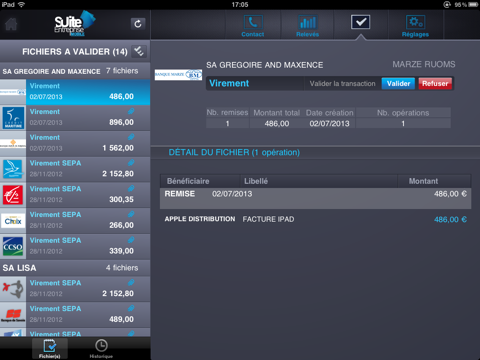Click the red Refuser button
Image resolution: width=480 pixels, height=360 pixels.
pyautogui.click(x=435, y=83)
